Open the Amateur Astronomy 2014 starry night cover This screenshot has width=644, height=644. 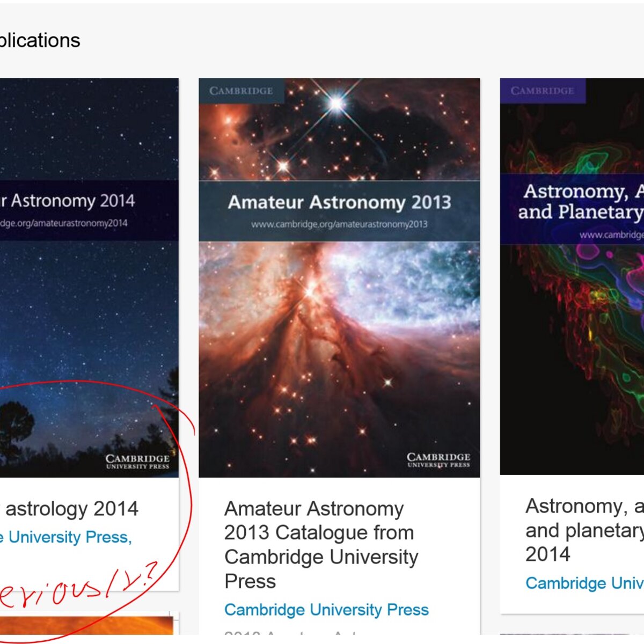pyautogui.click(x=89, y=277)
